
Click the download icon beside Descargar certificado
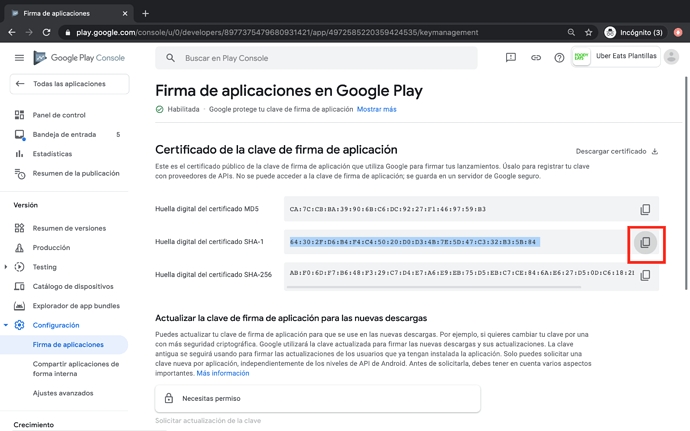655,151
